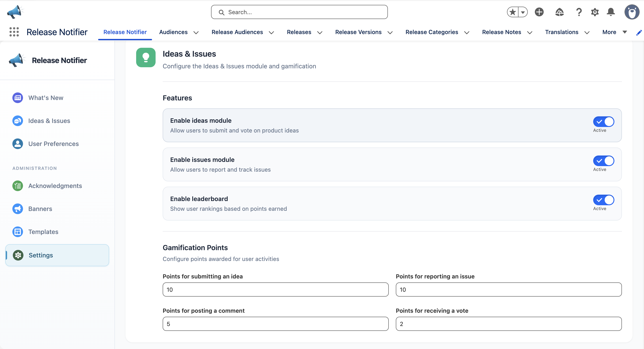Click the Points for receiving a vote field
Image resolution: width=644 pixels, height=349 pixels.
click(509, 324)
